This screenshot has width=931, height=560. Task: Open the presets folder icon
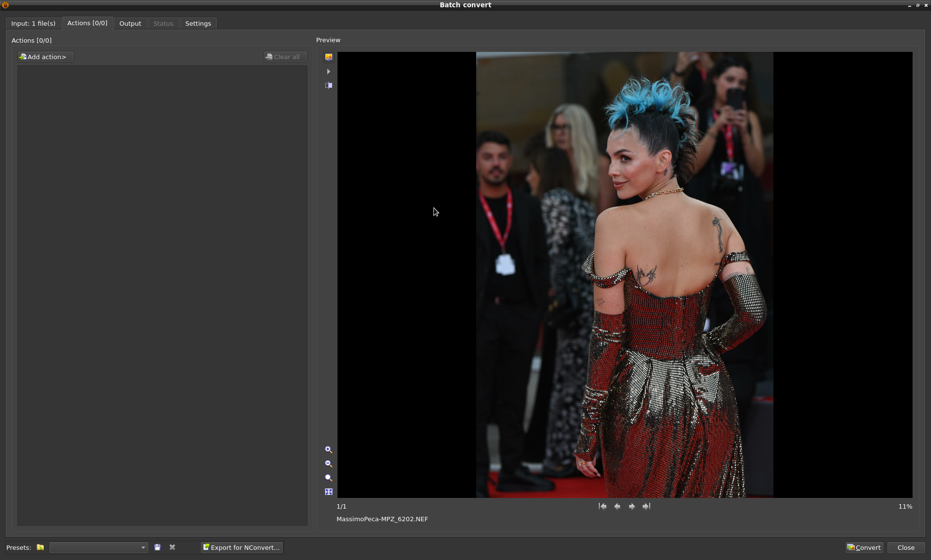40,547
